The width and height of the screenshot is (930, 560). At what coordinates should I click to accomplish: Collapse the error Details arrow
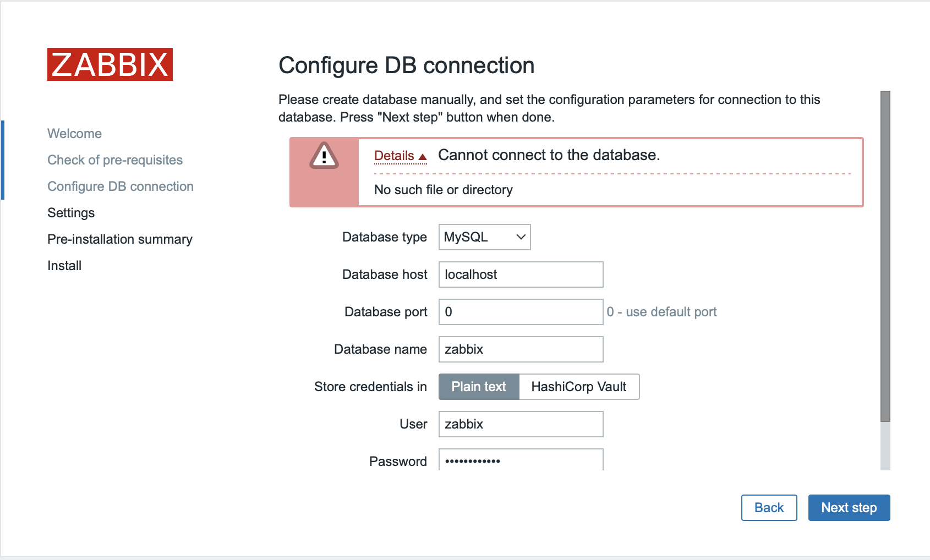422,157
